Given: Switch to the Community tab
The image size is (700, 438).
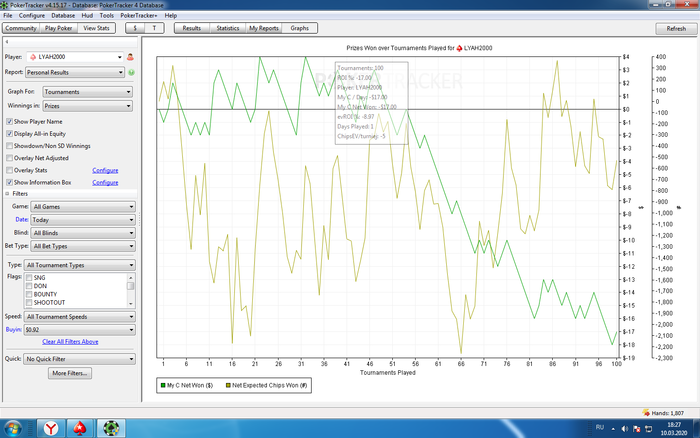Looking at the screenshot, I should tap(21, 28).
